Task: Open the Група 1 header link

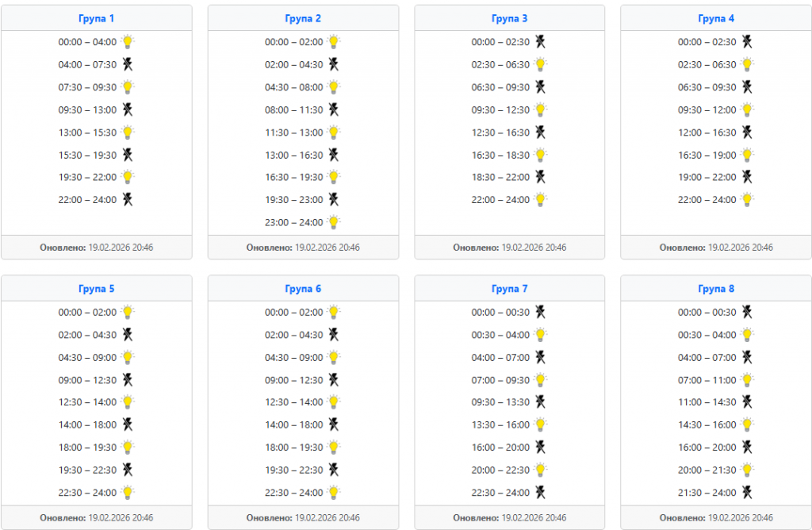Action: tap(97, 18)
